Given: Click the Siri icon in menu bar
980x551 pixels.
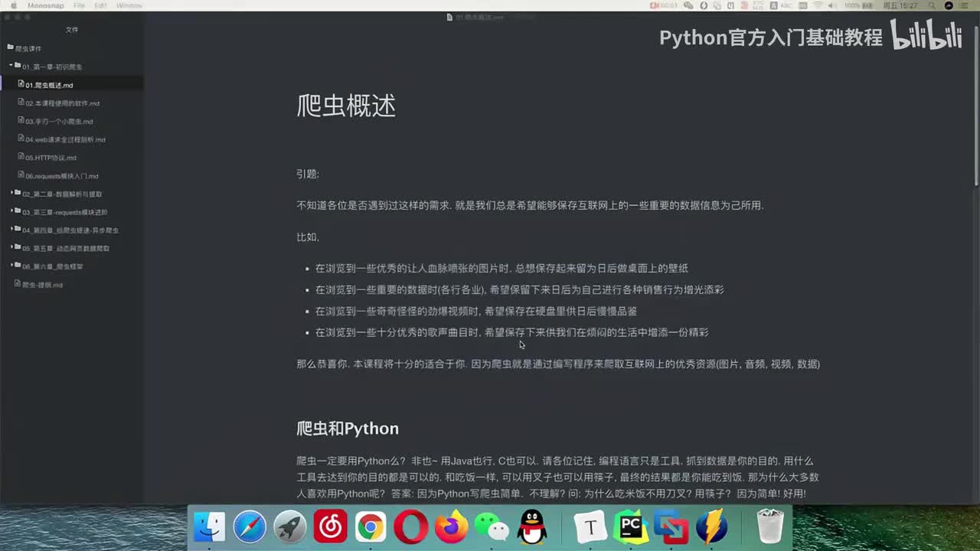Looking at the screenshot, I should point(949,5).
